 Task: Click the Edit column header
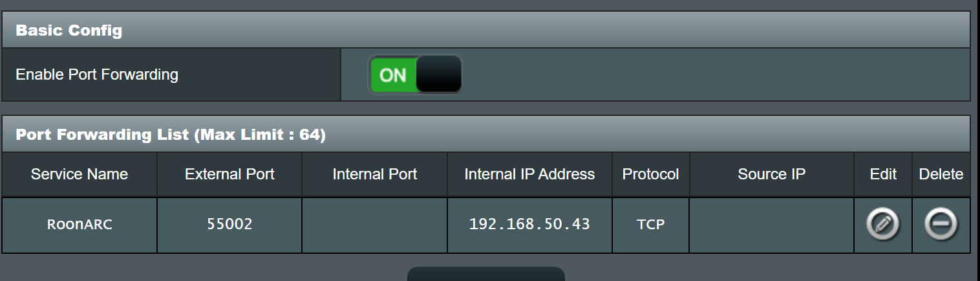tap(883, 174)
